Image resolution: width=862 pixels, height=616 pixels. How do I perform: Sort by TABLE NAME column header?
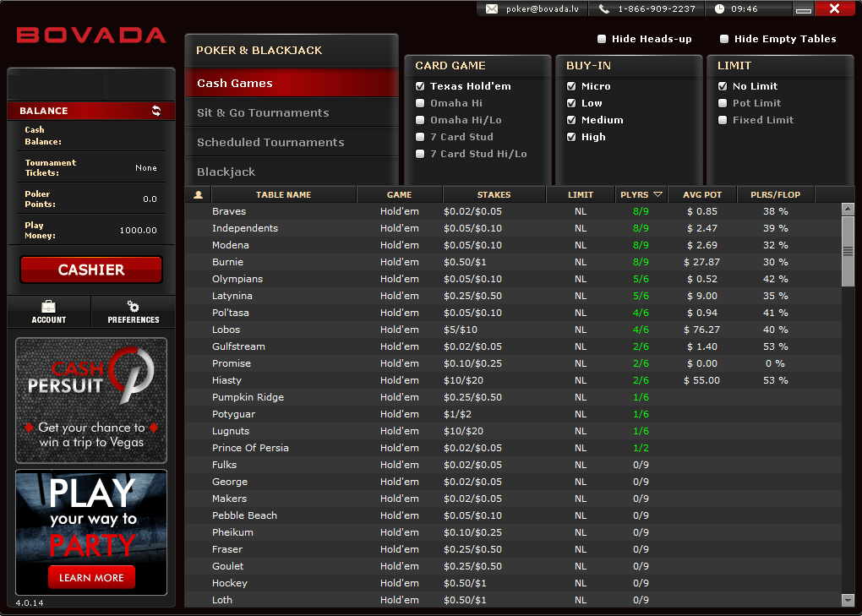(284, 194)
